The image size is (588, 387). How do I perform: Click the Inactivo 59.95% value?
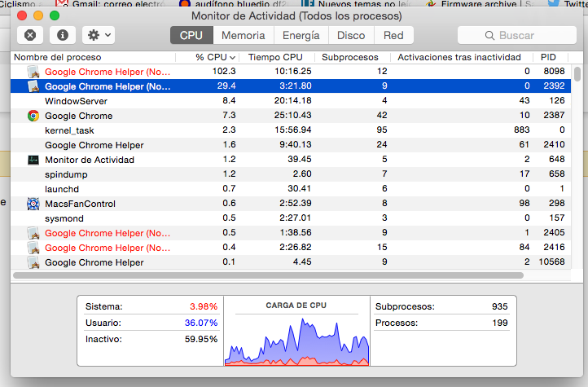click(201, 339)
